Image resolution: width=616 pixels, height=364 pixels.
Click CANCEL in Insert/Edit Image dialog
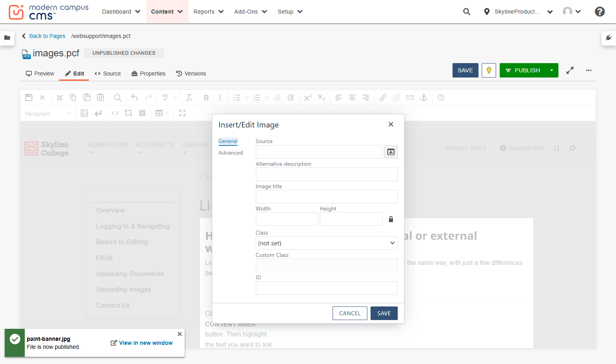tap(350, 313)
